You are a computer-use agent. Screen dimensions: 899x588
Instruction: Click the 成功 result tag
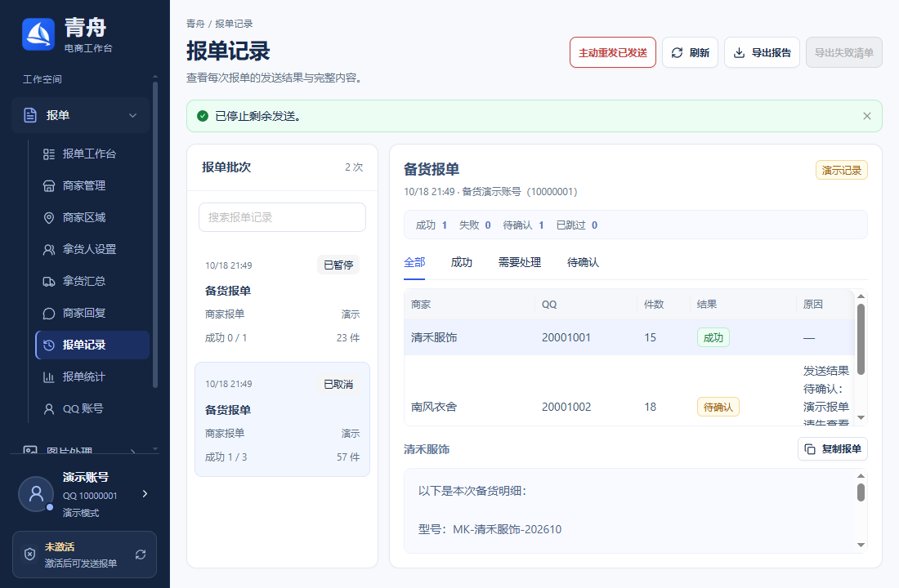[x=713, y=337]
